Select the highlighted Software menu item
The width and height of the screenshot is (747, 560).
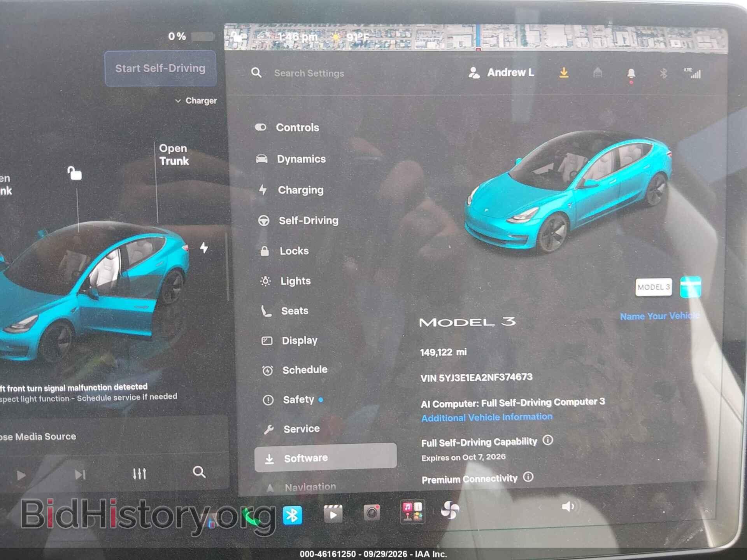point(326,458)
